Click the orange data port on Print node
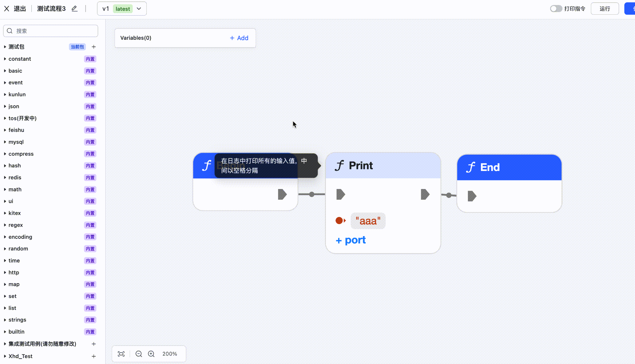The image size is (635, 364). click(341, 221)
